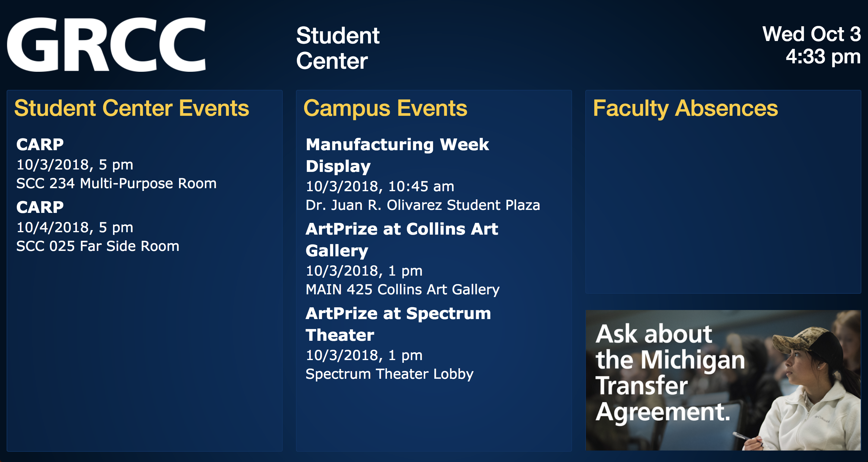Select Dr. Juan R. Olivarez Student Plaza
Screen dimensions: 868x462
pos(423,205)
